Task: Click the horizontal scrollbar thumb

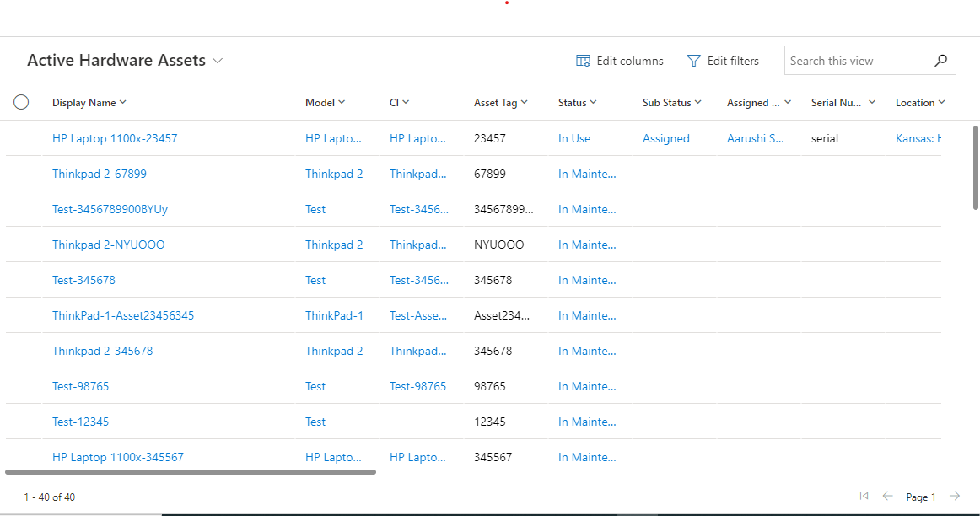Action: [x=191, y=472]
